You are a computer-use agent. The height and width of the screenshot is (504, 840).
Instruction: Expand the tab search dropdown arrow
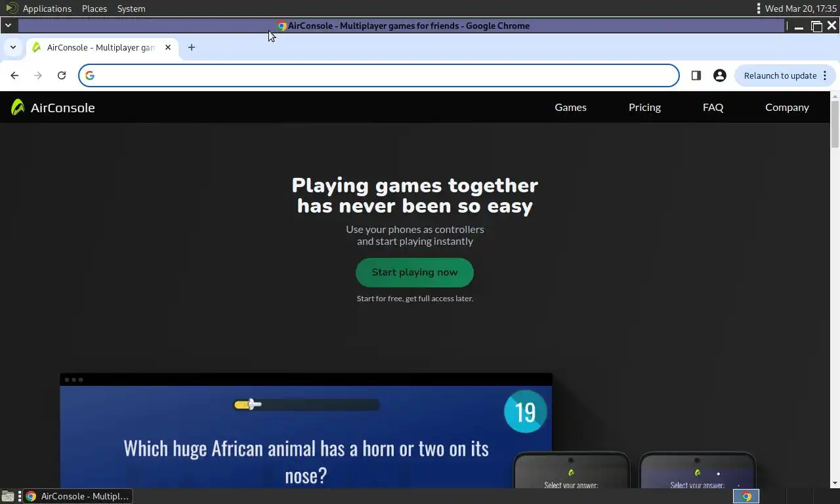tap(12, 47)
